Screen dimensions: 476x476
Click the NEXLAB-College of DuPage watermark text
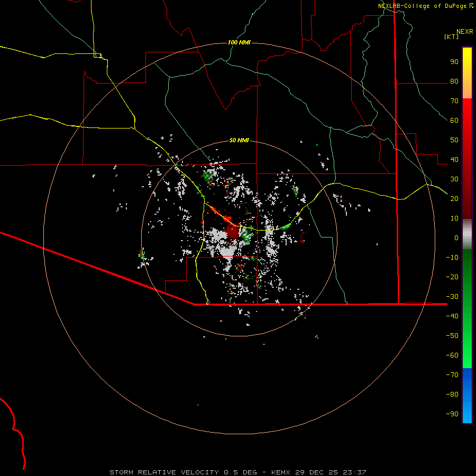pos(422,6)
